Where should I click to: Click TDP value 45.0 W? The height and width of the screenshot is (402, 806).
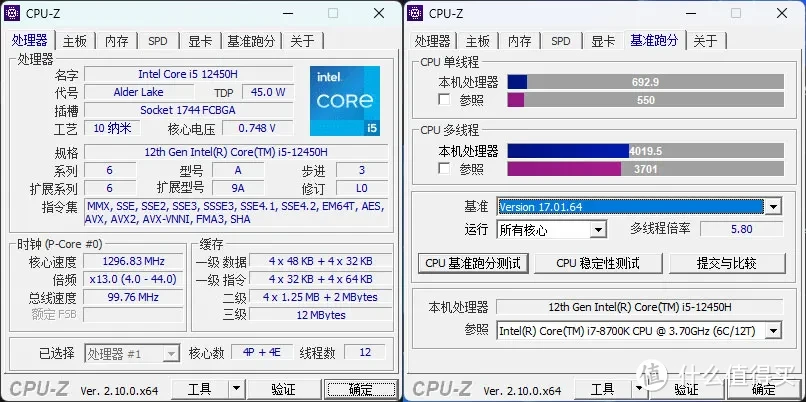[268, 92]
